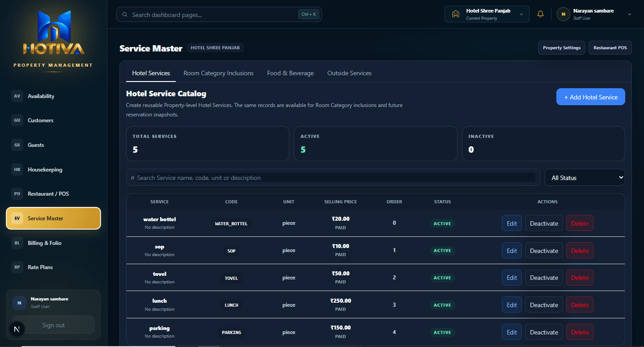Click the round N badge at bottom left

click(17, 329)
